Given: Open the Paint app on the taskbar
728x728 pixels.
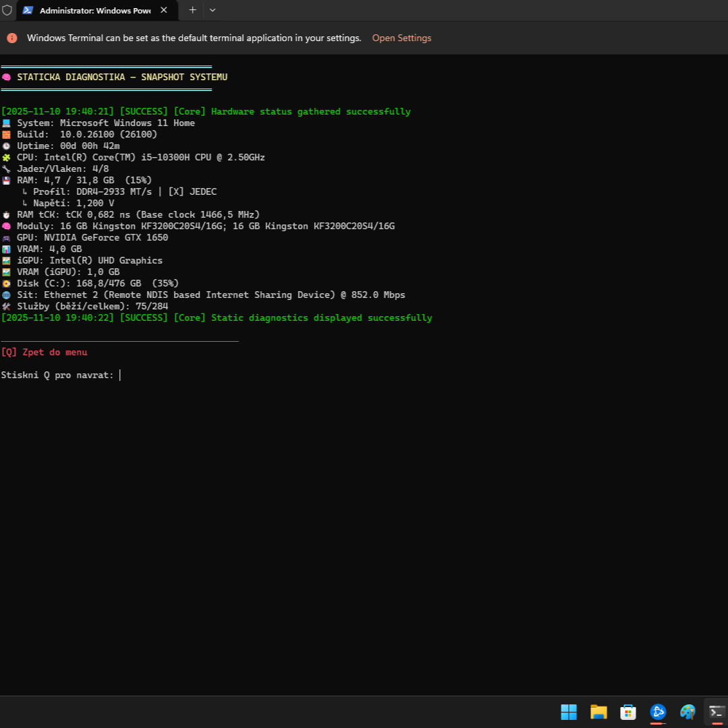Looking at the screenshot, I should pos(687,712).
